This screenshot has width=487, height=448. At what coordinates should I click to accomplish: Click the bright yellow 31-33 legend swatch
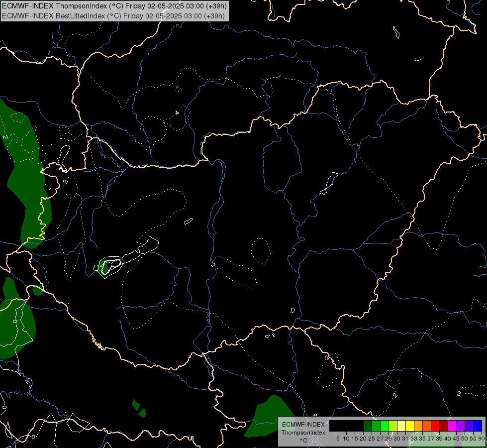point(410,426)
